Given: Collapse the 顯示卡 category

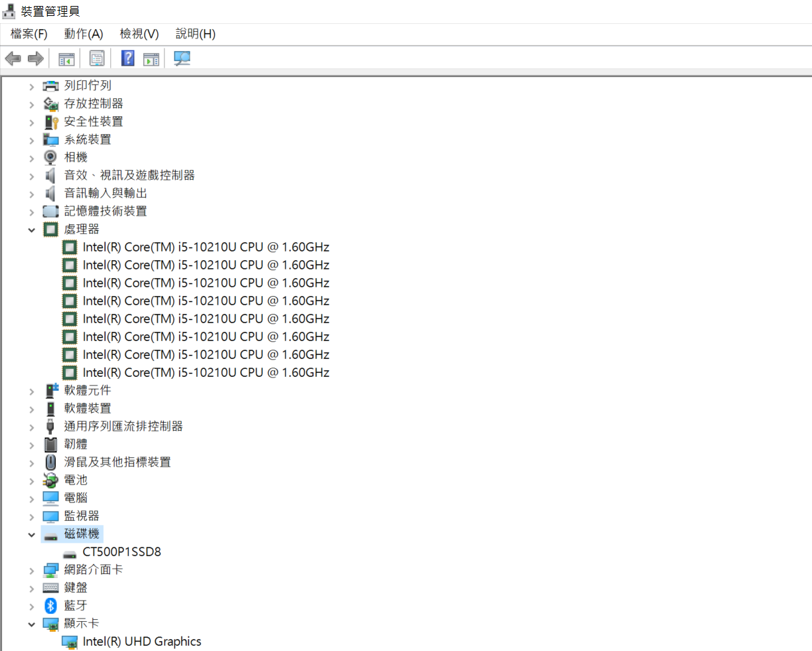Looking at the screenshot, I should point(31,624).
